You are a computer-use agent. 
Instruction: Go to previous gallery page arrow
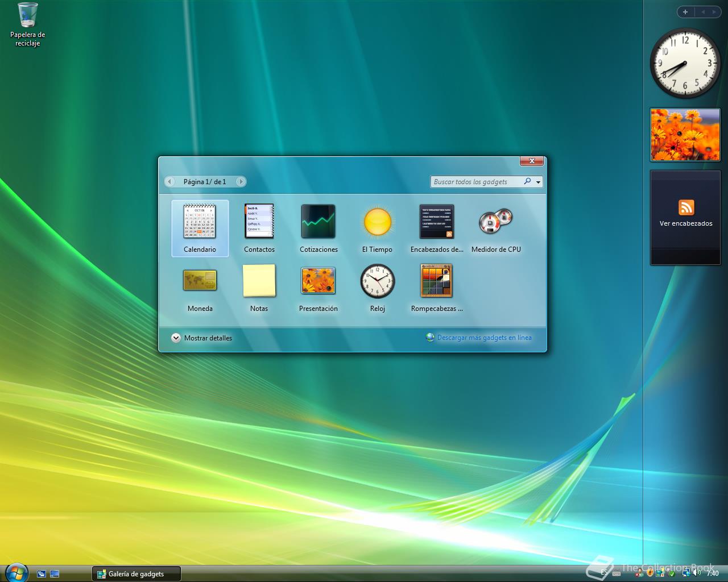coord(169,182)
